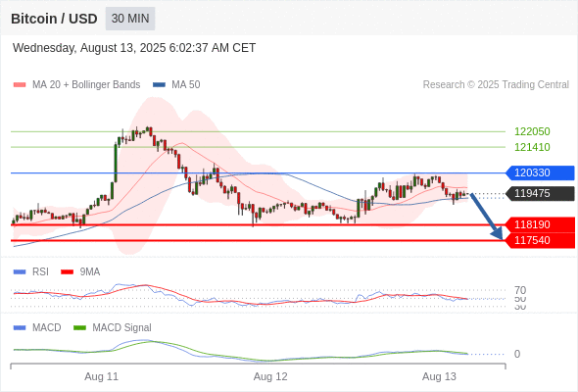
Task: Click the MACD legend blue swatch
Action: (20, 328)
